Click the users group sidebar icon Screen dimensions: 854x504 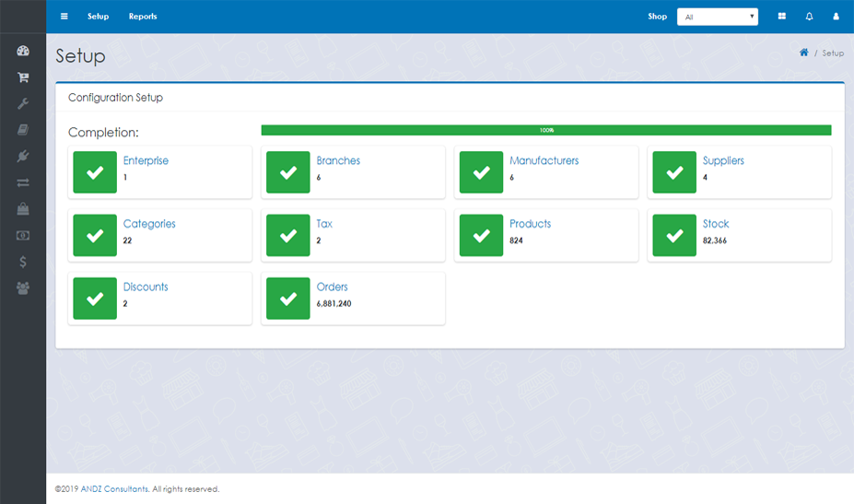tap(23, 288)
